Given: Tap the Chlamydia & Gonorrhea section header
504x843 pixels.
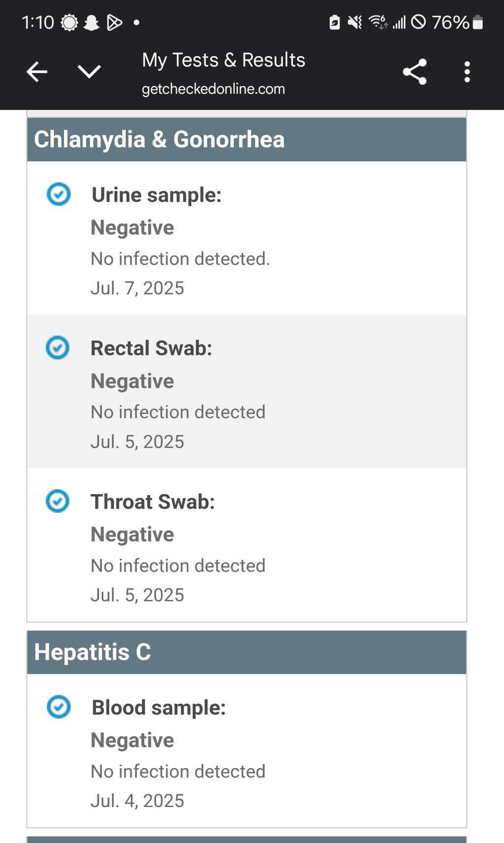Looking at the screenshot, I should point(247,139).
